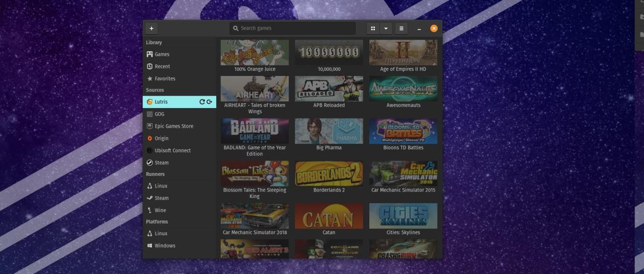644x274 pixels.
Task: Click the logout arrow icon on Lutris row
Action: (209, 102)
